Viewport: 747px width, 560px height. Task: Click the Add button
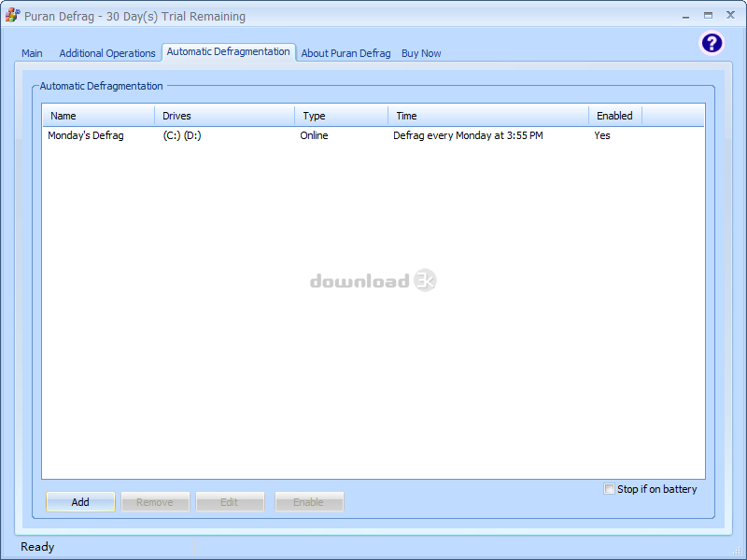[80, 502]
